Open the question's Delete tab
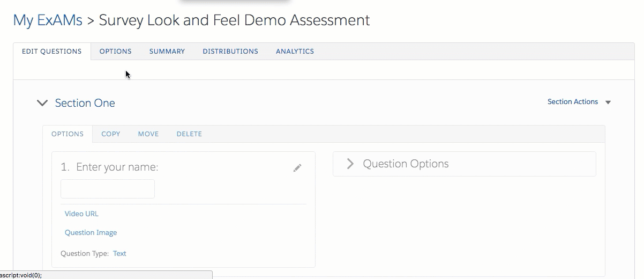Image resolution: width=644 pixels, height=279 pixels. point(189,134)
